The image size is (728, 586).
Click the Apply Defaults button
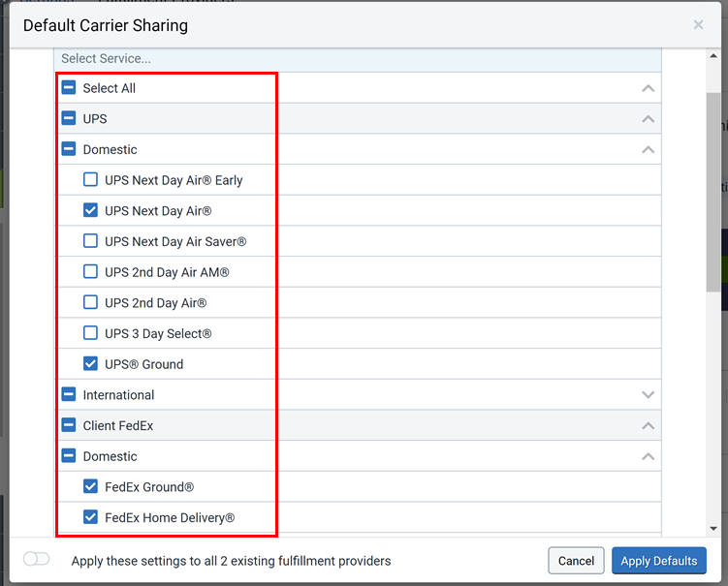pos(658,561)
